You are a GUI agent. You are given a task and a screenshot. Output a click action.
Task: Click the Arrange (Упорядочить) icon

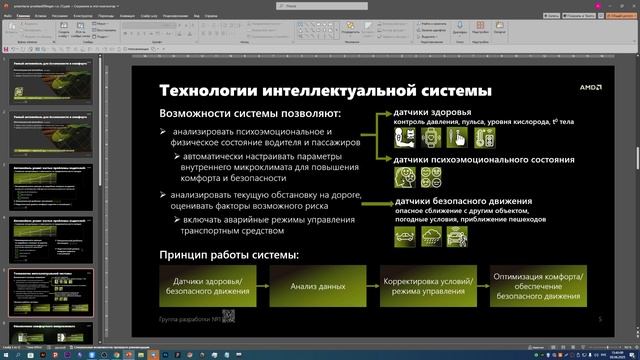[350, 28]
